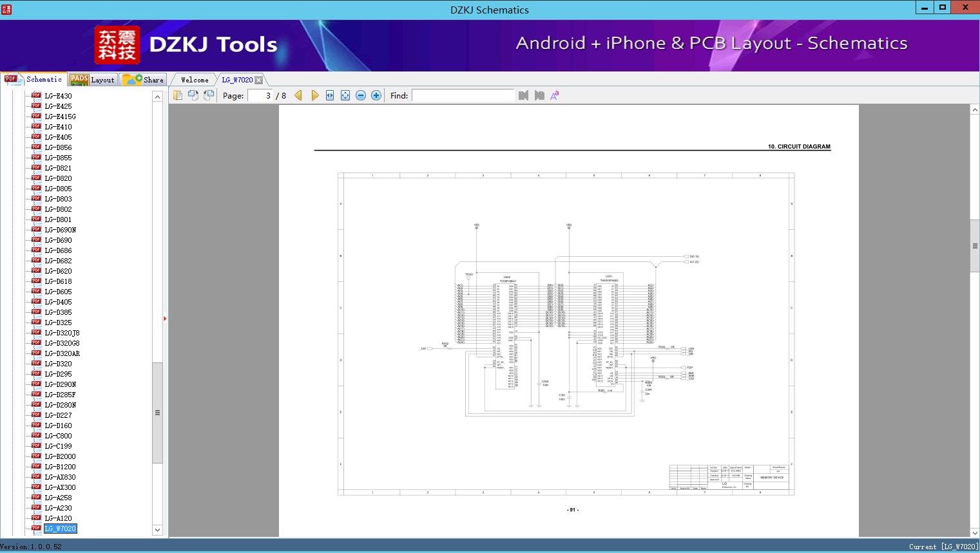The width and height of the screenshot is (980, 553).
Task: Select the highlighted LG_W7020 entry
Action: [61, 529]
